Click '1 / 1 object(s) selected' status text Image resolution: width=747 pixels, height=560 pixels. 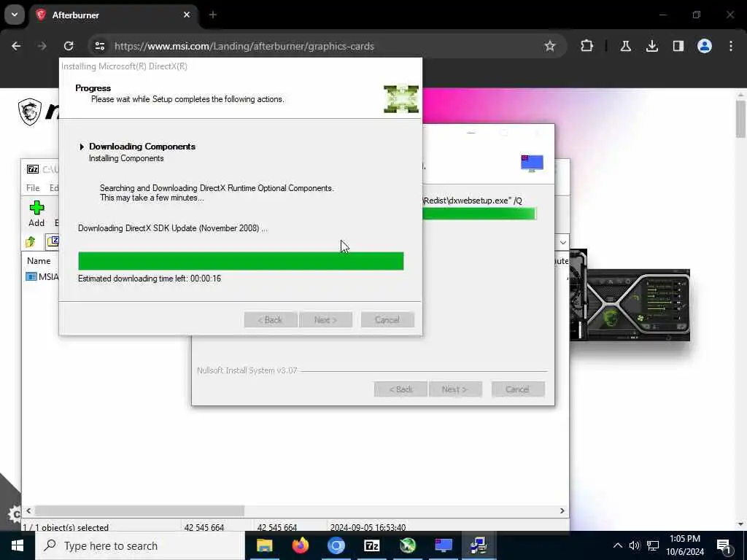pyautogui.click(x=66, y=527)
